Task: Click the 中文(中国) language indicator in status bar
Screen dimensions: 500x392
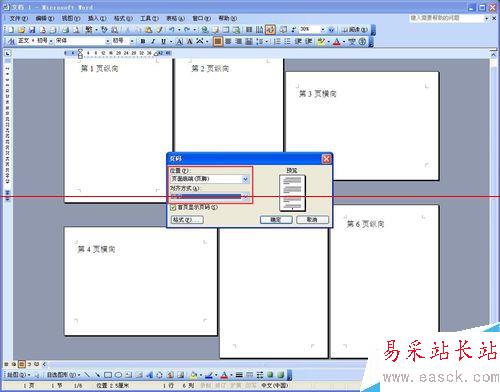Action: (275, 385)
